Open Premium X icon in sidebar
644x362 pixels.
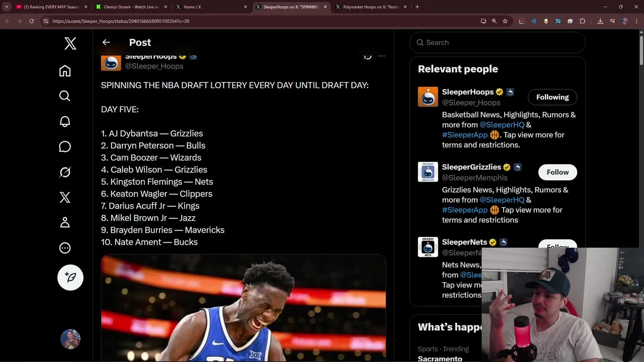click(x=65, y=197)
